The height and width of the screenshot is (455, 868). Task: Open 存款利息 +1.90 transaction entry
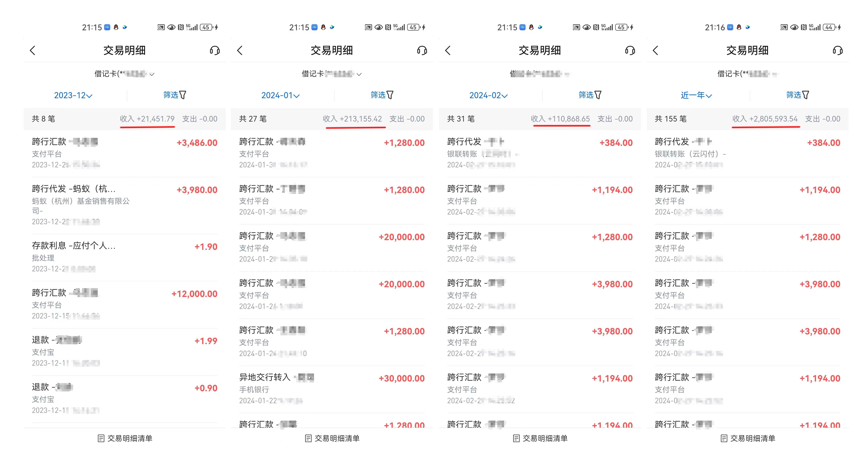point(124,256)
